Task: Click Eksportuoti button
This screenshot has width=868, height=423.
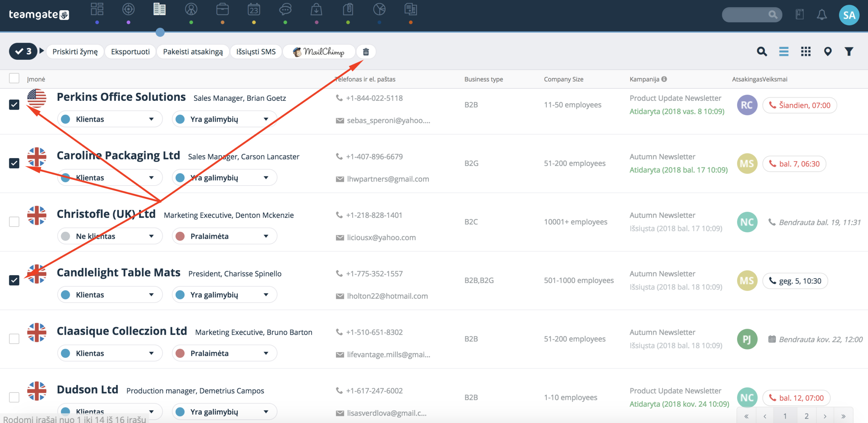Action: (x=130, y=52)
